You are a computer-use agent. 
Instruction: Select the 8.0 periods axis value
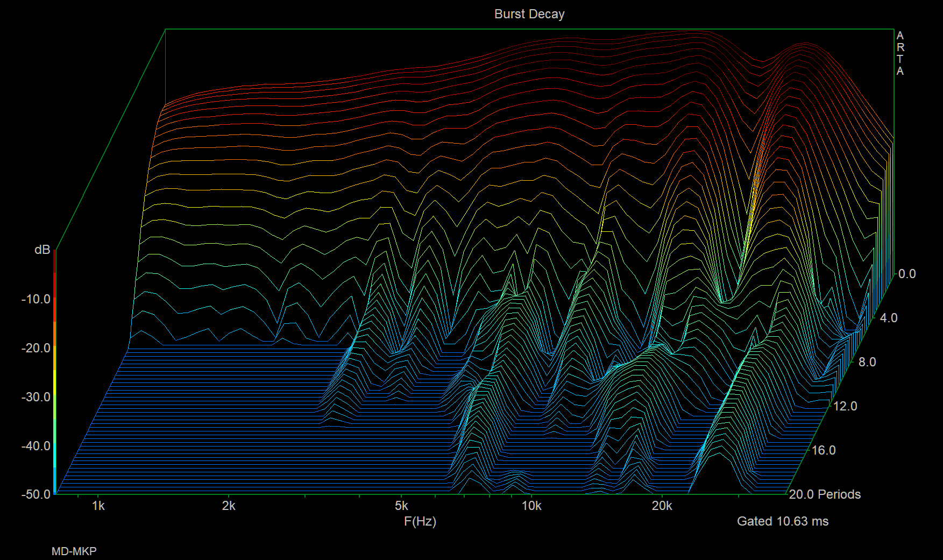[867, 362]
